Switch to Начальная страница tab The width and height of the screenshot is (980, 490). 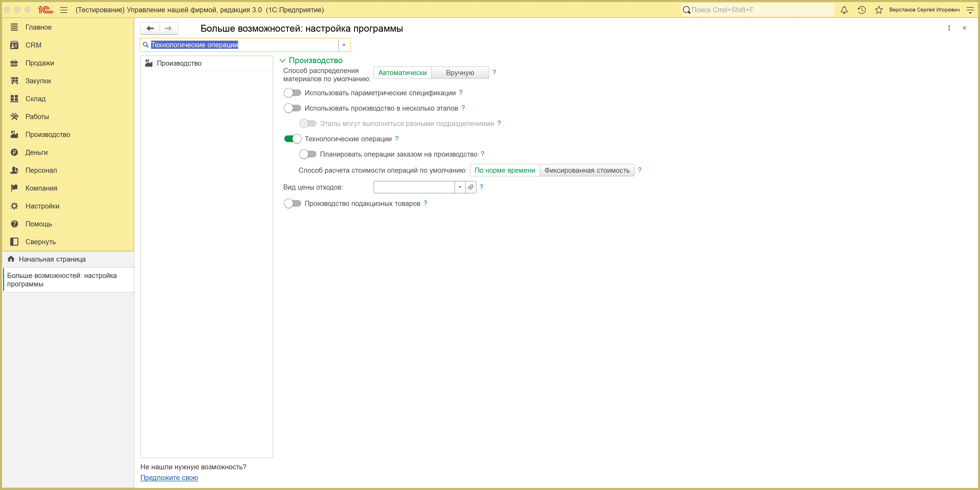click(x=52, y=259)
